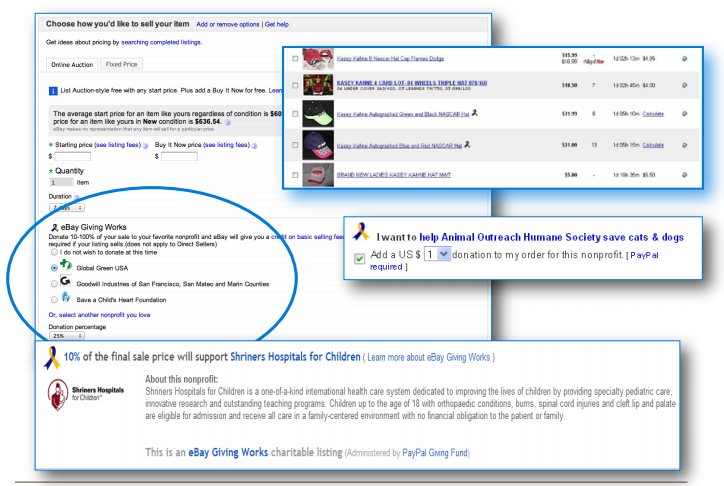Check the 4 CARD LOT listing checkbox
This screenshot has height=486, width=724.
coord(295,85)
